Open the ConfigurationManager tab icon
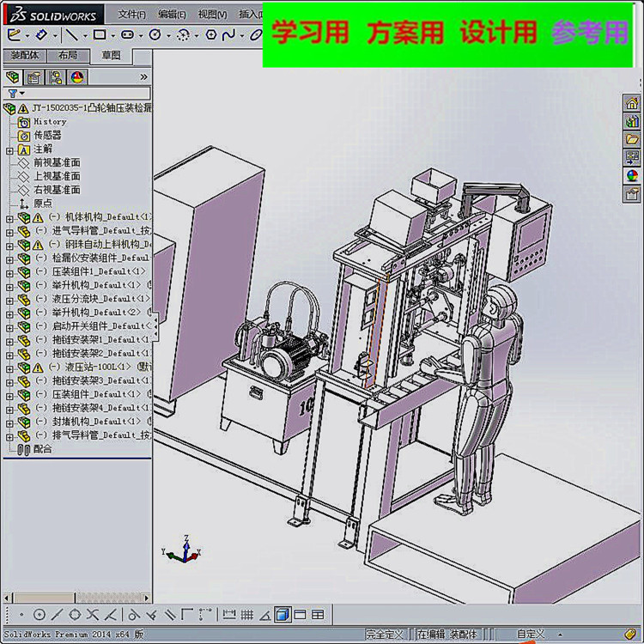The image size is (644, 644). pyautogui.click(x=56, y=77)
